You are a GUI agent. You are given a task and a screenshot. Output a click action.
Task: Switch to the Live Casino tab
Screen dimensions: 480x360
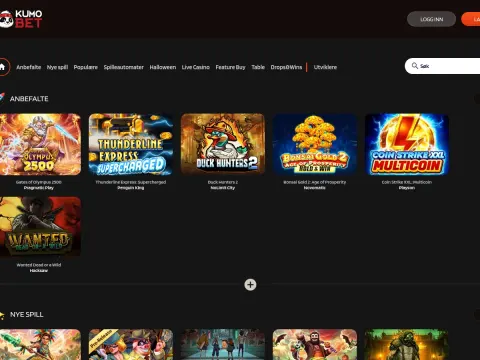[196, 67]
